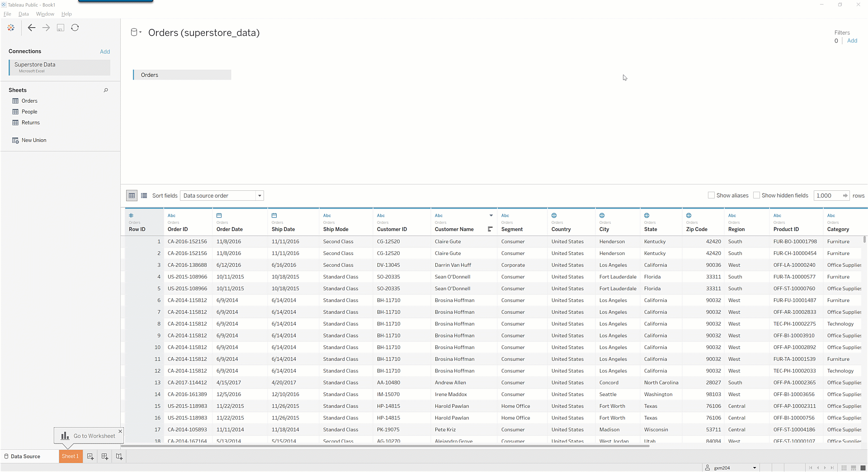Click the Add filters link

[852, 41]
